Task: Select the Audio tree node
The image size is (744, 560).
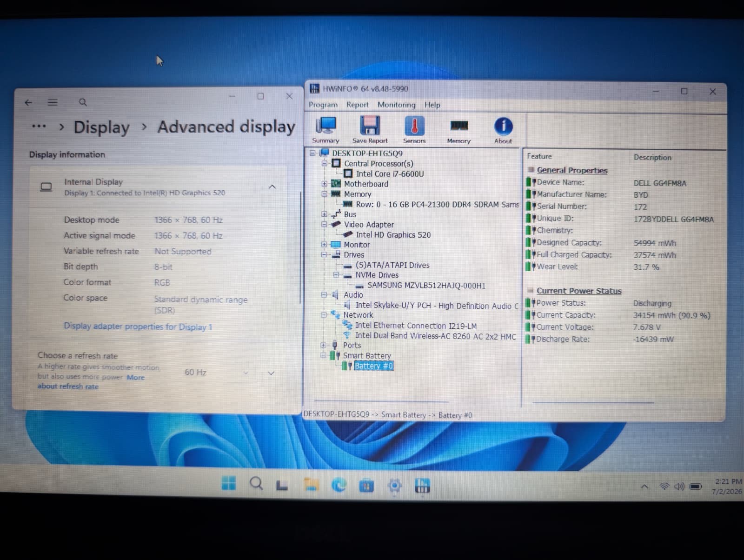Action: (353, 295)
